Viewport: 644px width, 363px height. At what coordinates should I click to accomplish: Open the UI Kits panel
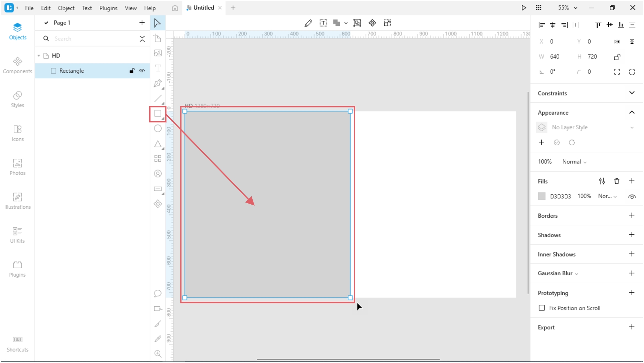[x=17, y=235]
